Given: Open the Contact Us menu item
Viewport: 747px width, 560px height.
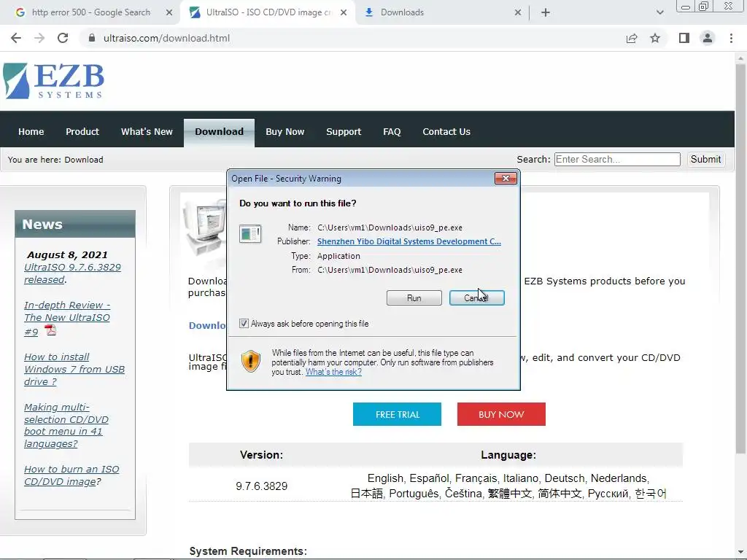Looking at the screenshot, I should pyautogui.click(x=446, y=131).
